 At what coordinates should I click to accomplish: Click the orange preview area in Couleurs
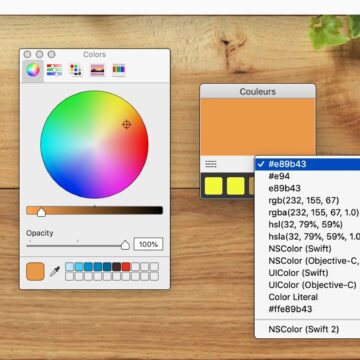258,127
